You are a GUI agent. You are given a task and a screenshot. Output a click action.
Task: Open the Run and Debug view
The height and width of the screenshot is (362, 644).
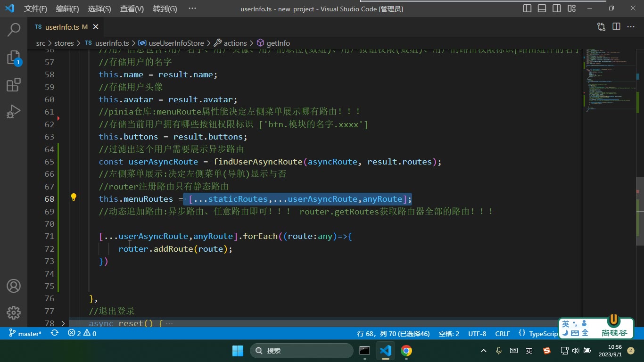tap(14, 112)
